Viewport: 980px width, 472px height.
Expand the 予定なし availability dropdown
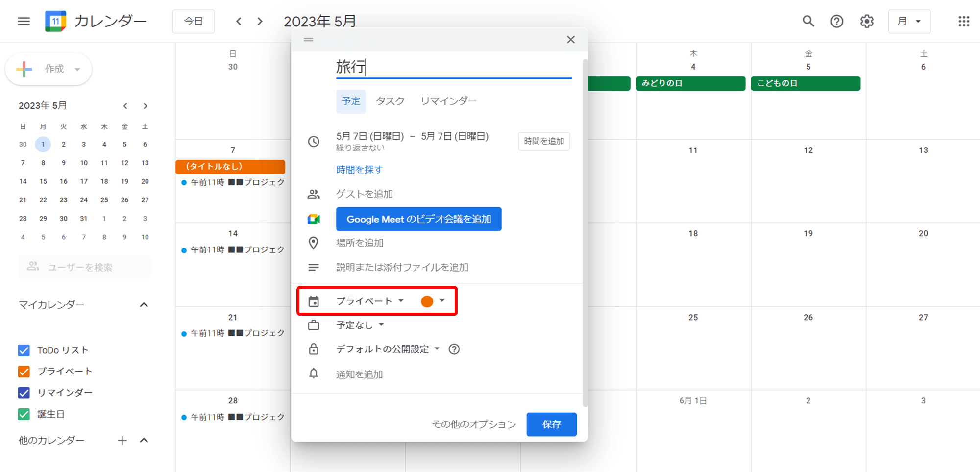point(360,325)
